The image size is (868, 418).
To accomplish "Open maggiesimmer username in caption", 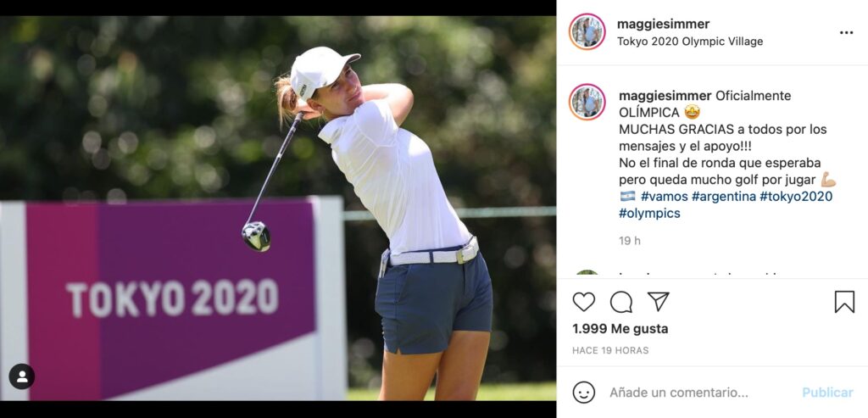I will pos(665,95).
